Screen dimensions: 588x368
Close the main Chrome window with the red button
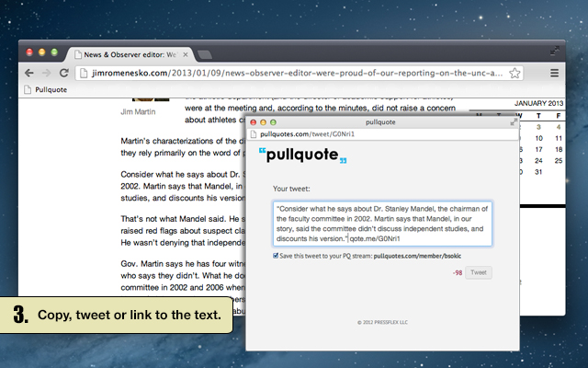[x=29, y=52]
